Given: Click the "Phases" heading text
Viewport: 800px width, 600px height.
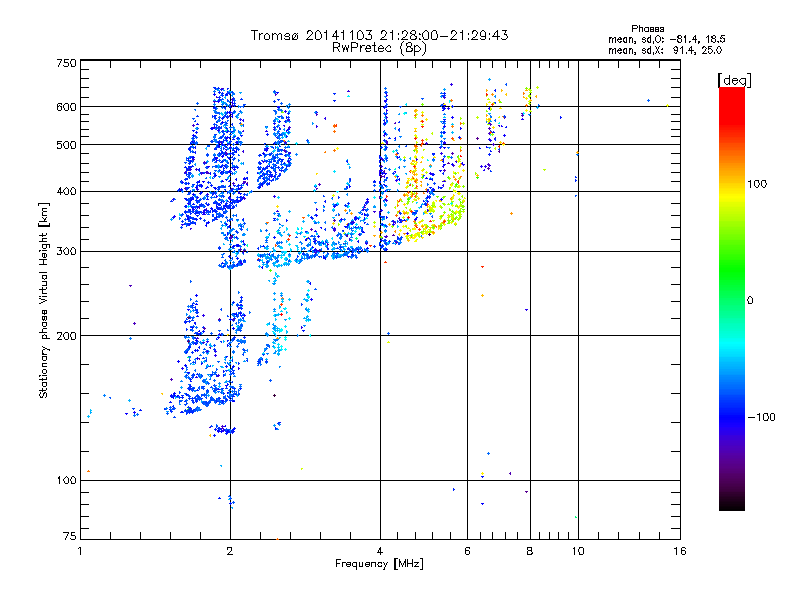Looking at the screenshot, I should coord(647,29).
